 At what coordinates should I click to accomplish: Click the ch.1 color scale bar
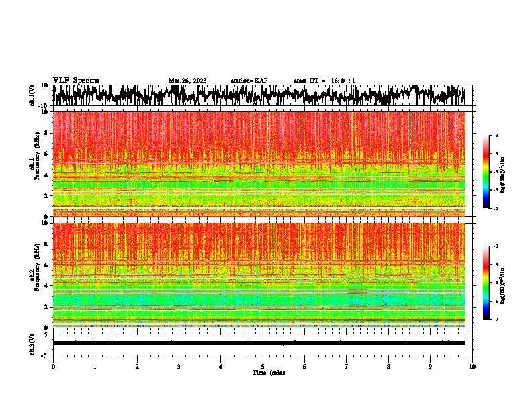(486, 172)
